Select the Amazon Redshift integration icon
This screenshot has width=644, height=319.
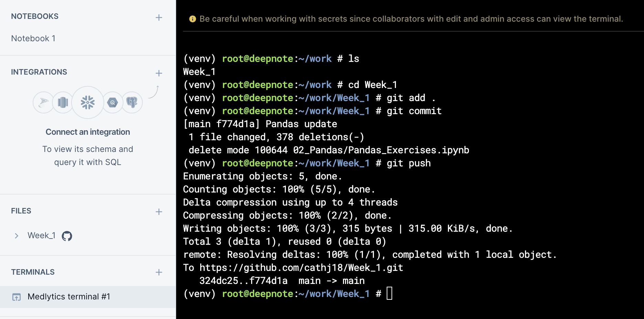click(x=63, y=102)
